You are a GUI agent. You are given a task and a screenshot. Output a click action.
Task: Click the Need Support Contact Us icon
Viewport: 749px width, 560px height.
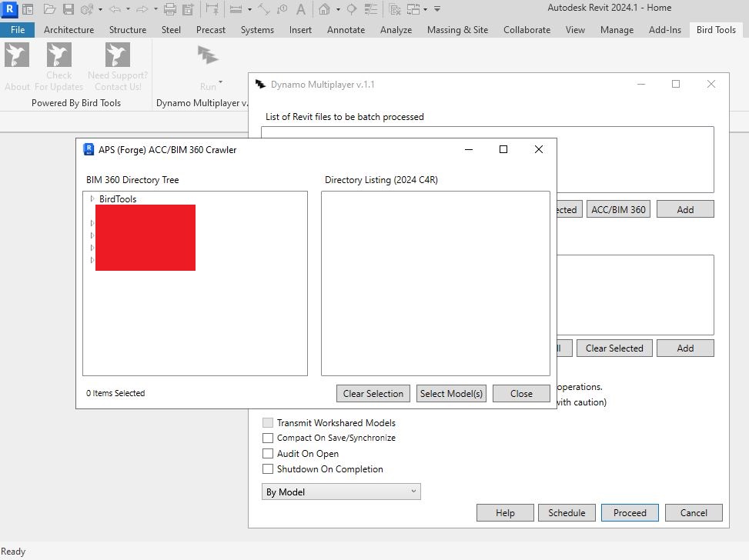point(118,55)
